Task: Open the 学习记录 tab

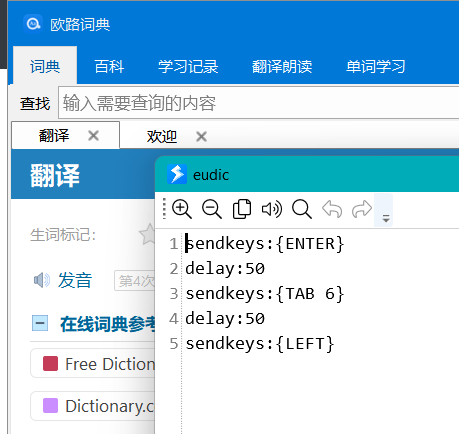Action: pos(188,66)
